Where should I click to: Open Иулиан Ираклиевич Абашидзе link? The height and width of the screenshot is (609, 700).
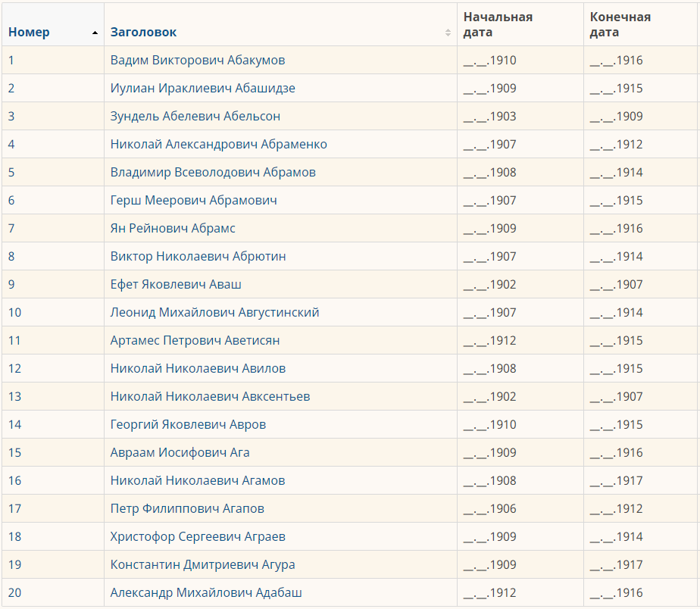[202, 88]
